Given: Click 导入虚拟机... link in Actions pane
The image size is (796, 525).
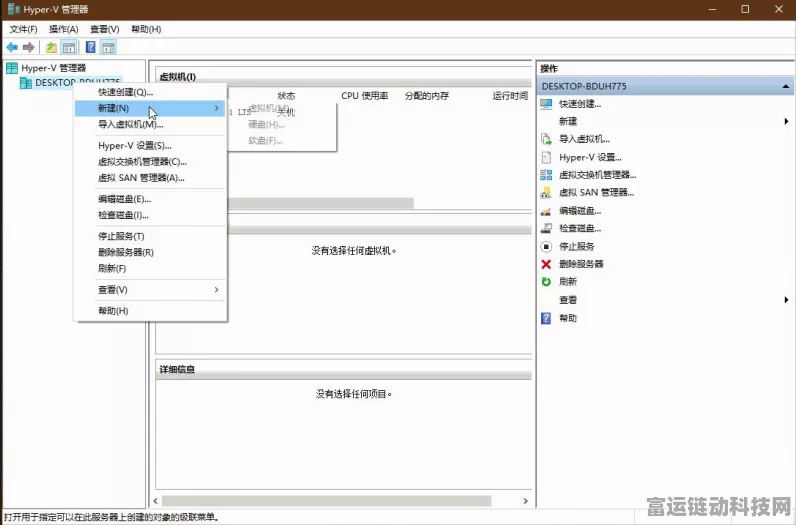Looking at the screenshot, I should 584,139.
